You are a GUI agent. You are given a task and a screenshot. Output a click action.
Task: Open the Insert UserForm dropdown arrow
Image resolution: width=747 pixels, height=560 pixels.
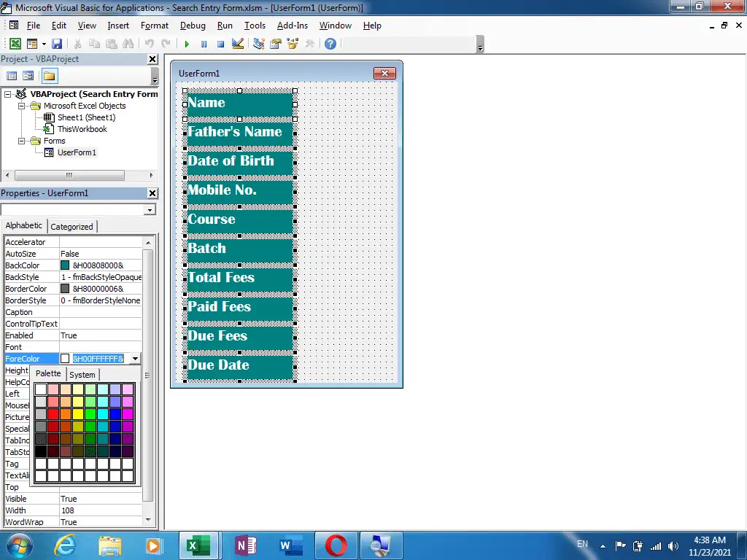(x=44, y=44)
